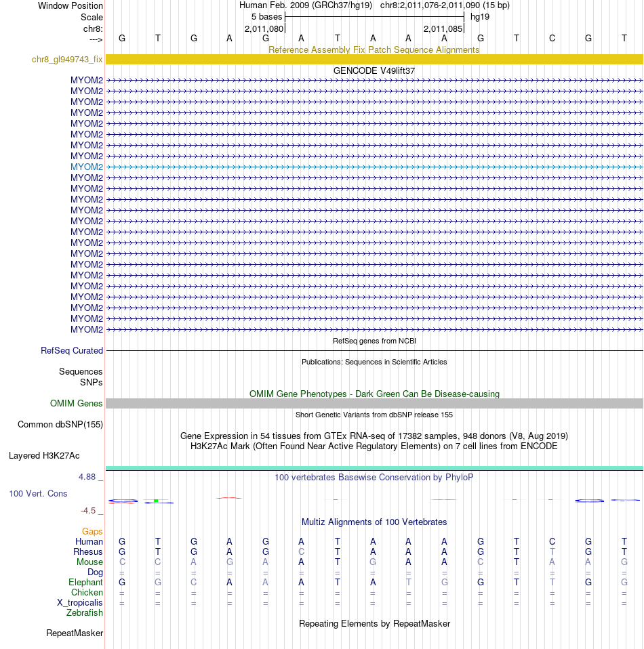Click the Common dbSNP(155) track label
The image size is (644, 649).
(60, 425)
